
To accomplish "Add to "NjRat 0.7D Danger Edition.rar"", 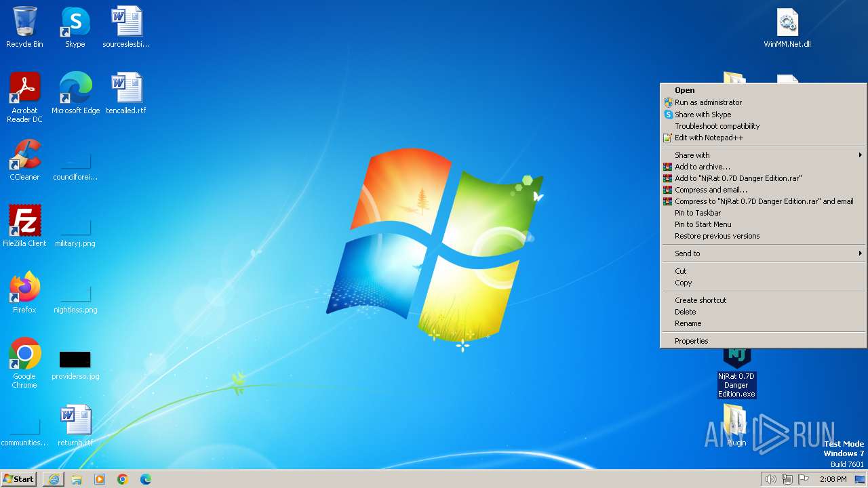I will pos(764,178).
